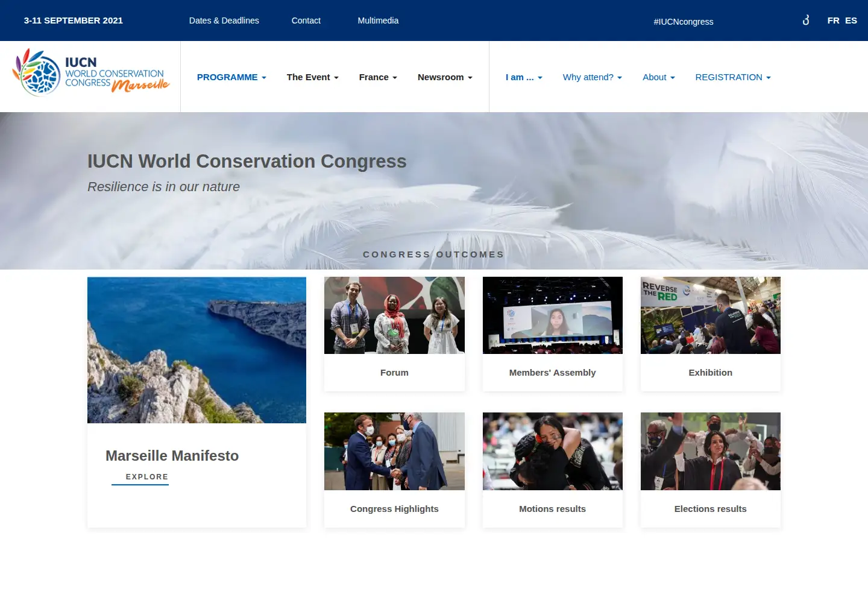Open the 'I am ...' dropdown

524,77
